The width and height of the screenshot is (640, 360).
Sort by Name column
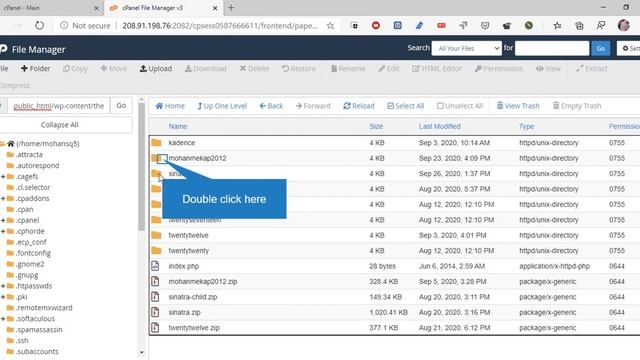click(178, 127)
